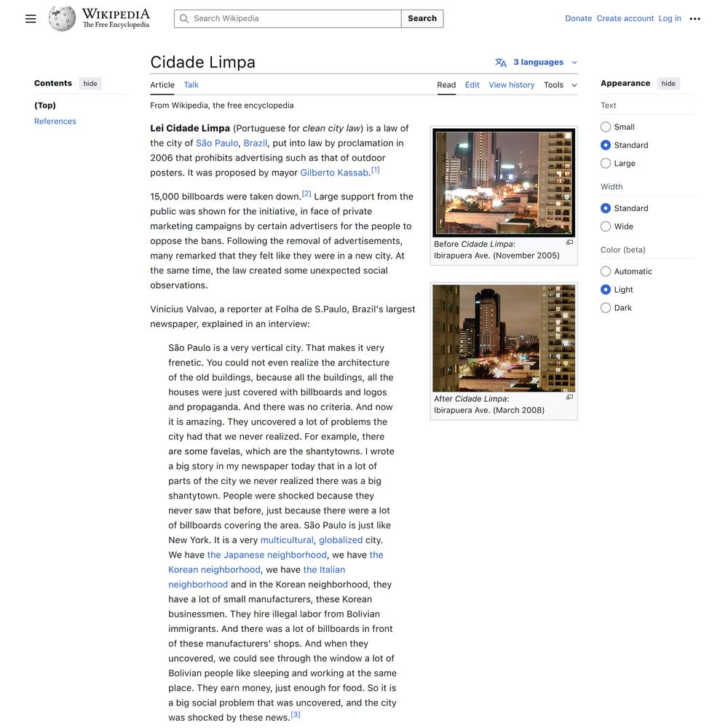Click the 'Text' section label in Appearance
Viewport: 728px width, 728px height.
[x=608, y=106]
